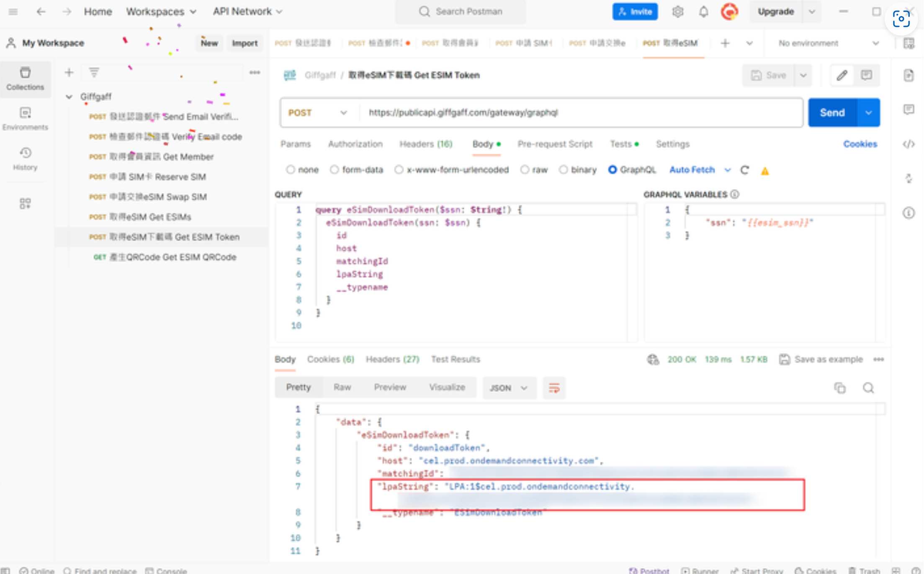Select the form-data body type
Viewport: 924px width, 574px height.
pos(334,170)
